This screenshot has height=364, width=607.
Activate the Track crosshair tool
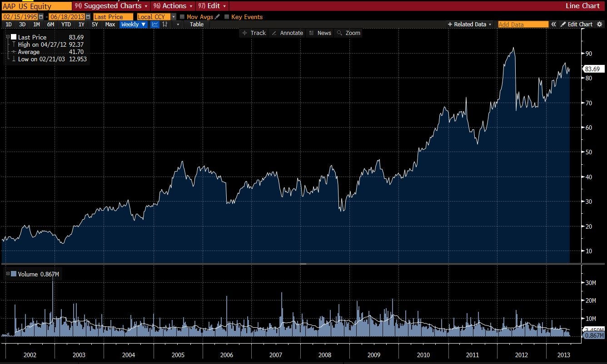point(254,33)
